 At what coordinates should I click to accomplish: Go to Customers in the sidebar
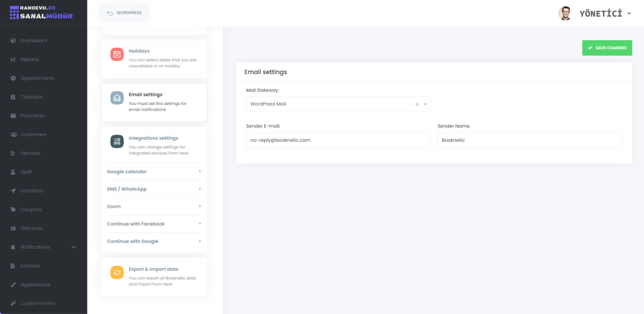tap(33, 134)
